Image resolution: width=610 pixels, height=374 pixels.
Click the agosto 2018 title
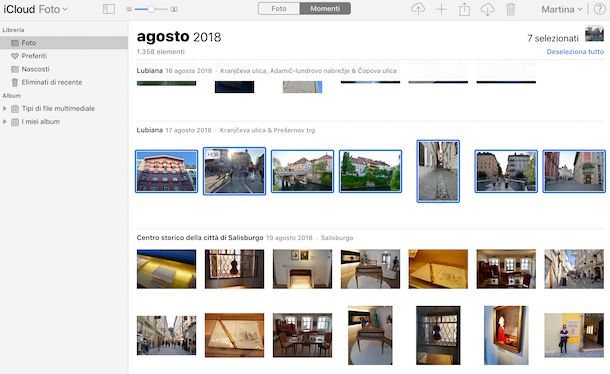[179, 37]
